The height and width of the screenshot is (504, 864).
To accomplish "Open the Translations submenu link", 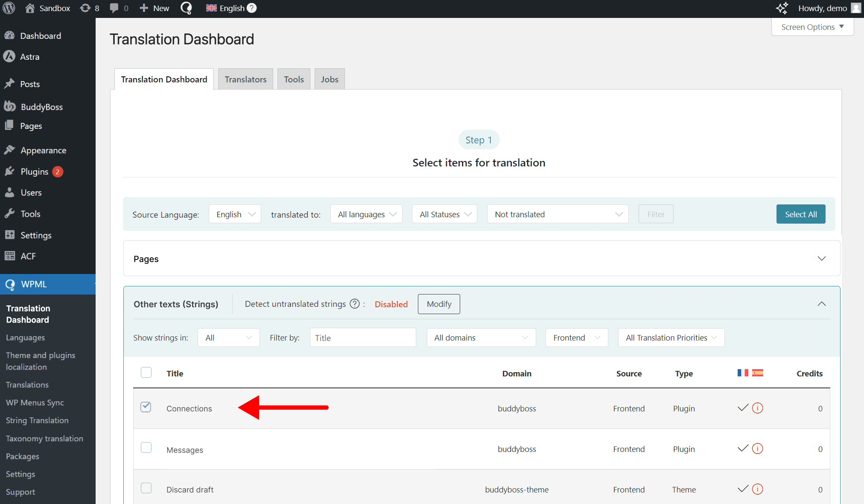I will click(27, 385).
